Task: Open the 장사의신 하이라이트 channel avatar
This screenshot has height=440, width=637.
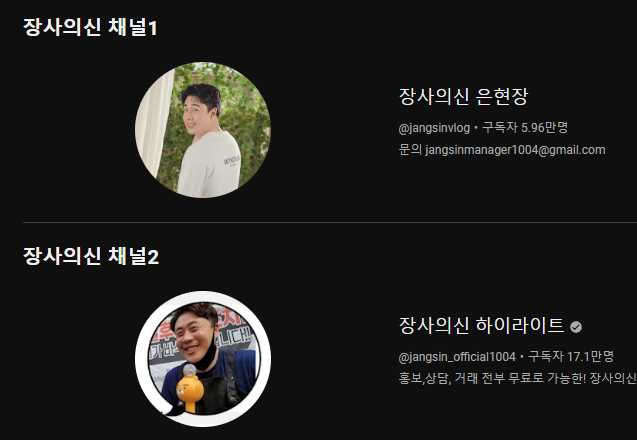Action: pos(203,359)
